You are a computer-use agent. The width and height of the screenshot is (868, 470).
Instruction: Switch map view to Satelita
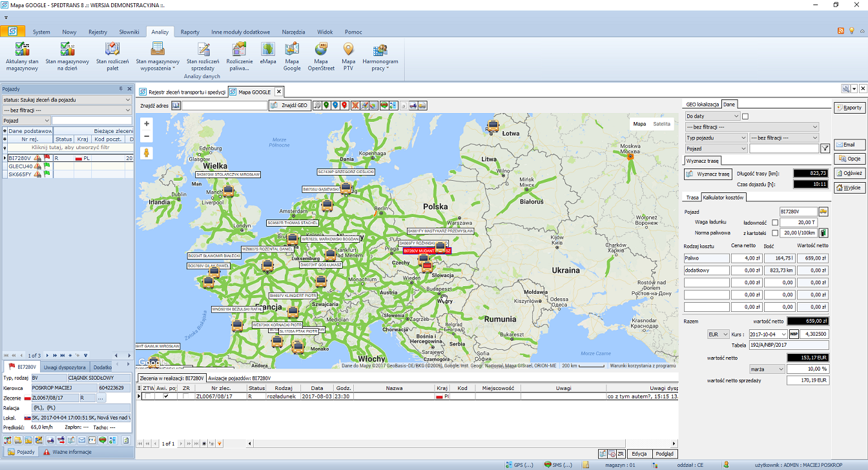tap(662, 124)
